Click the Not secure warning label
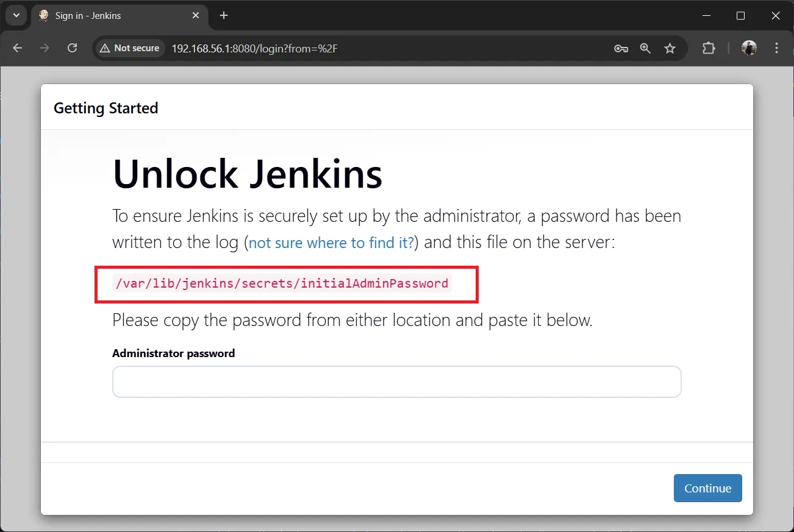Image resolution: width=794 pixels, height=532 pixels. click(129, 48)
